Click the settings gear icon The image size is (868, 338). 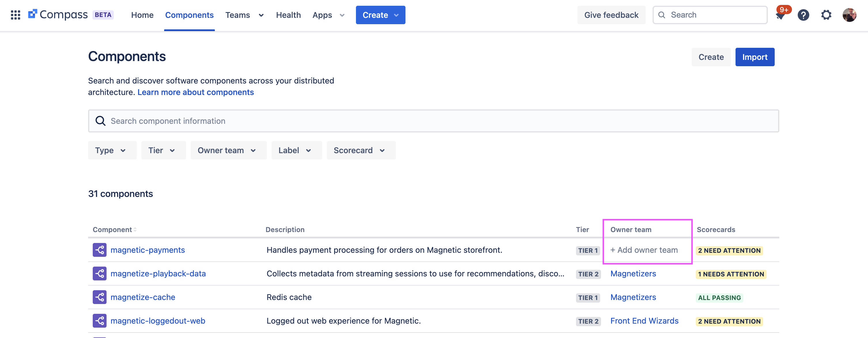(x=826, y=15)
